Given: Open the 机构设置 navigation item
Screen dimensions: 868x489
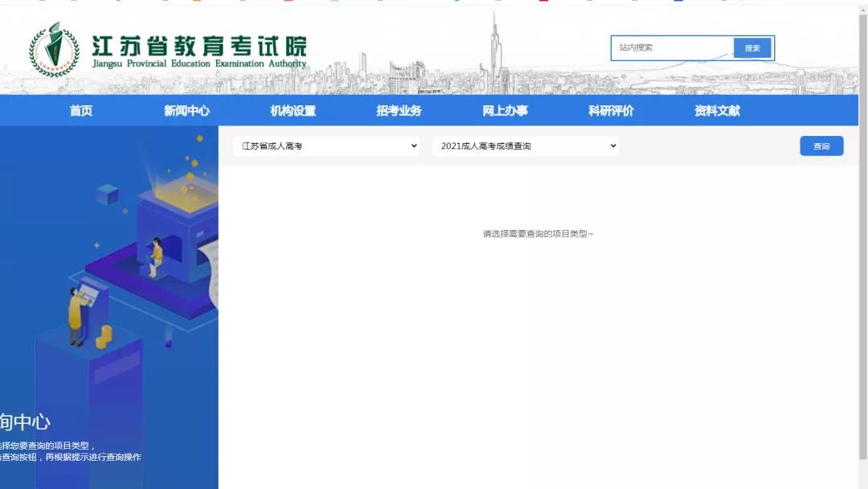Looking at the screenshot, I should point(293,111).
